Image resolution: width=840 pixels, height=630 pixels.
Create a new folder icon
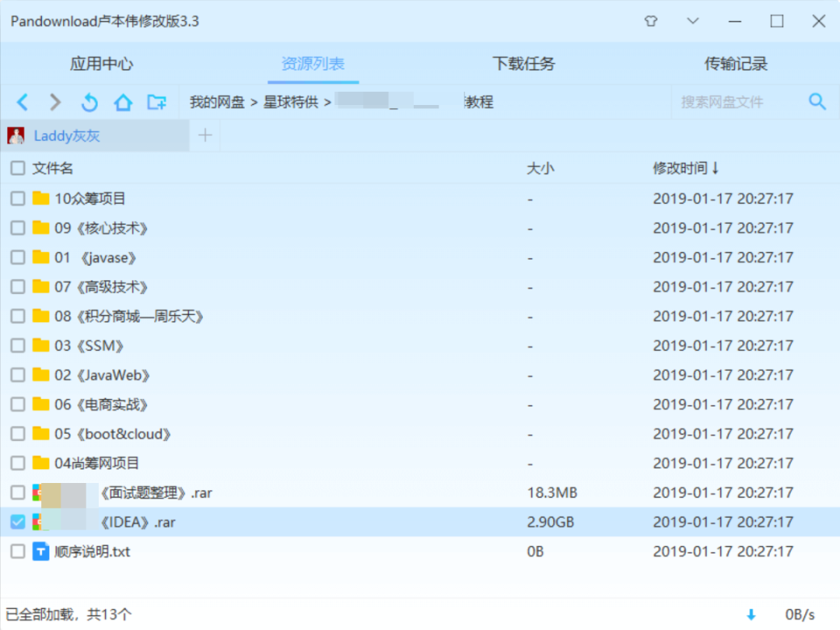(157, 102)
